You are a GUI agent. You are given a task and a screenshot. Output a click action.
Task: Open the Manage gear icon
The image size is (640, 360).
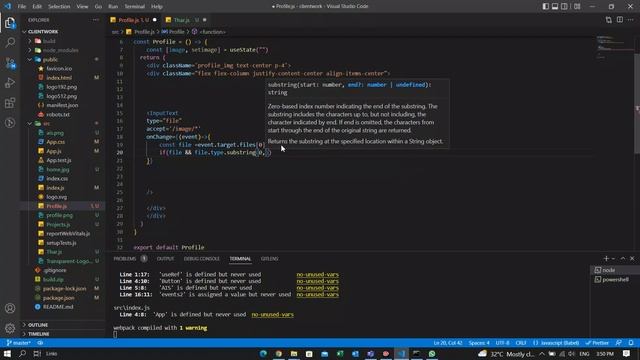10,328
